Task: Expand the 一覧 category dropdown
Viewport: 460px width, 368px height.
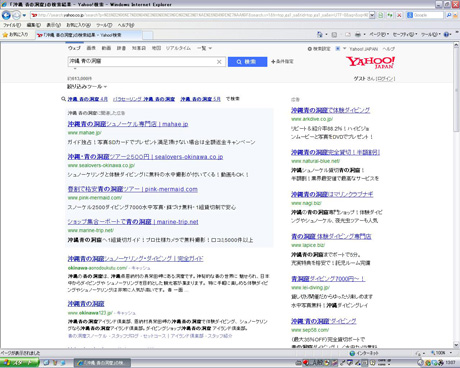Action: 204,48
